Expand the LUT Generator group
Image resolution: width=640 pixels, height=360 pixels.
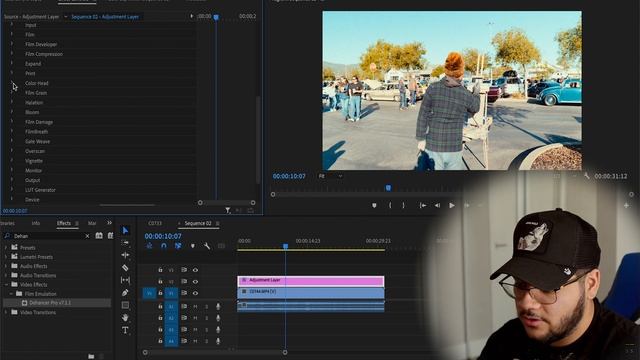coord(11,189)
